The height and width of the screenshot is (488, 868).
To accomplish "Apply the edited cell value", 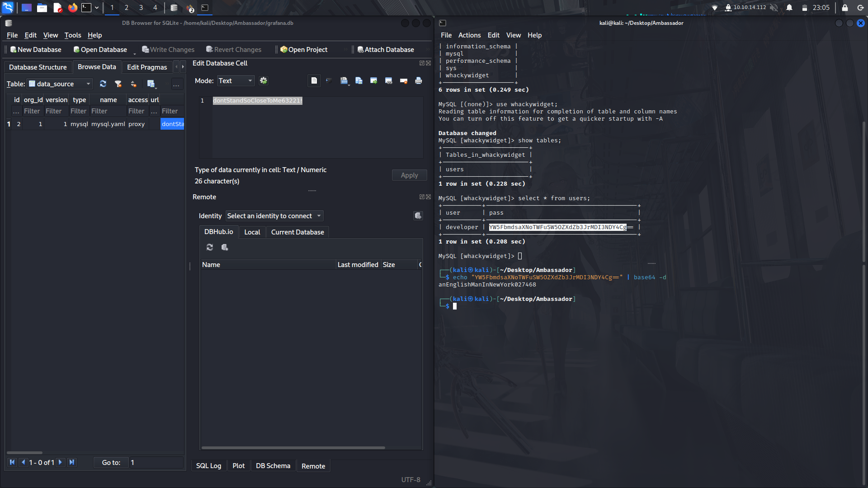I will (x=409, y=175).
